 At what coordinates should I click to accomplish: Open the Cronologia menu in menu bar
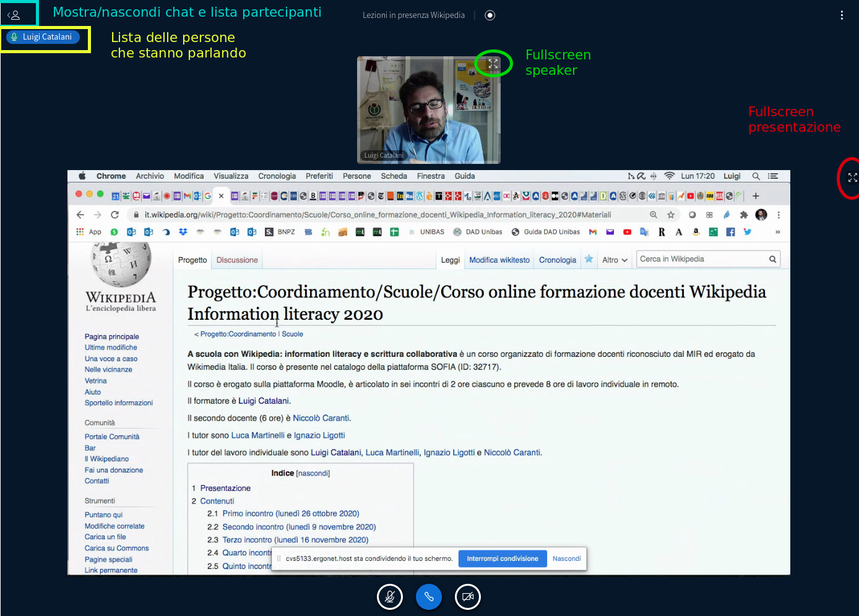[277, 176]
